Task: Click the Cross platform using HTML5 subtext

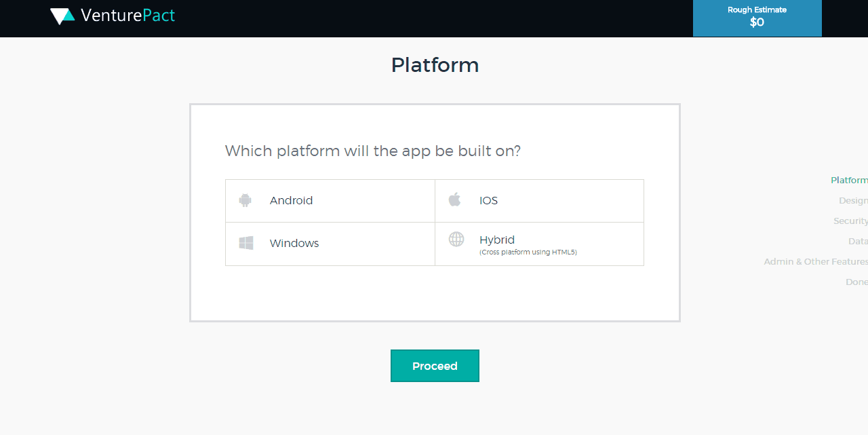Action: (528, 252)
